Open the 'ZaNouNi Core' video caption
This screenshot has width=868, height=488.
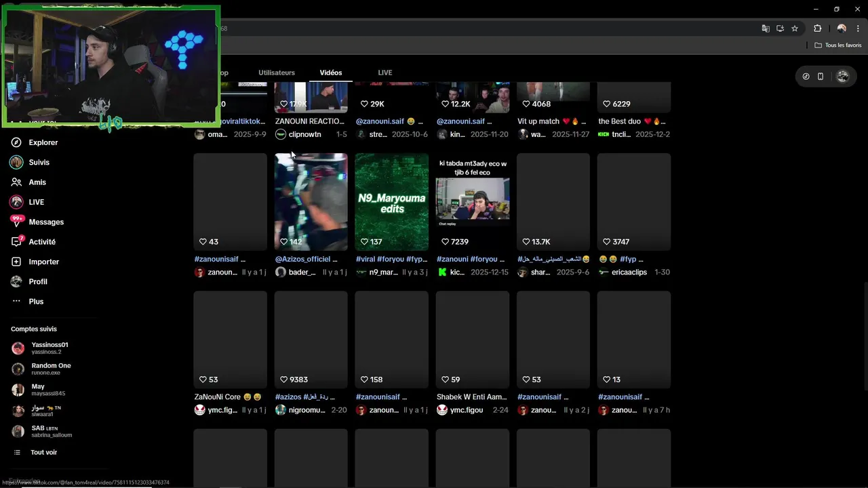click(228, 397)
